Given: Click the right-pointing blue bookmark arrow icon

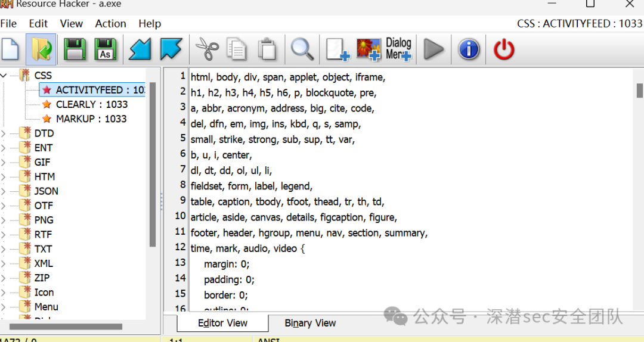Looking at the screenshot, I should point(171,49).
